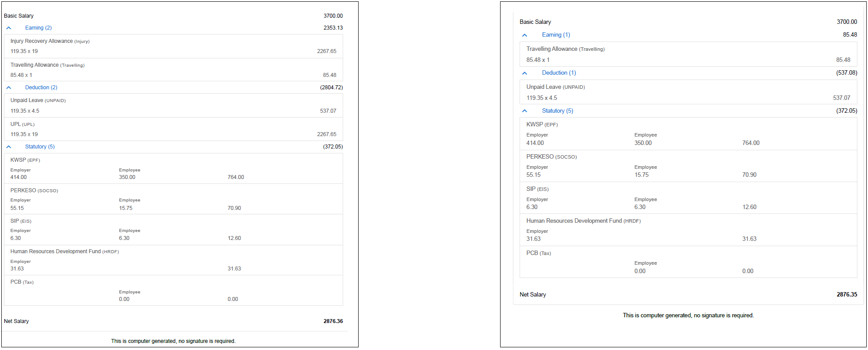Select Unpaid Leave entry in right payslip
The image size is (868, 350).
click(x=555, y=87)
